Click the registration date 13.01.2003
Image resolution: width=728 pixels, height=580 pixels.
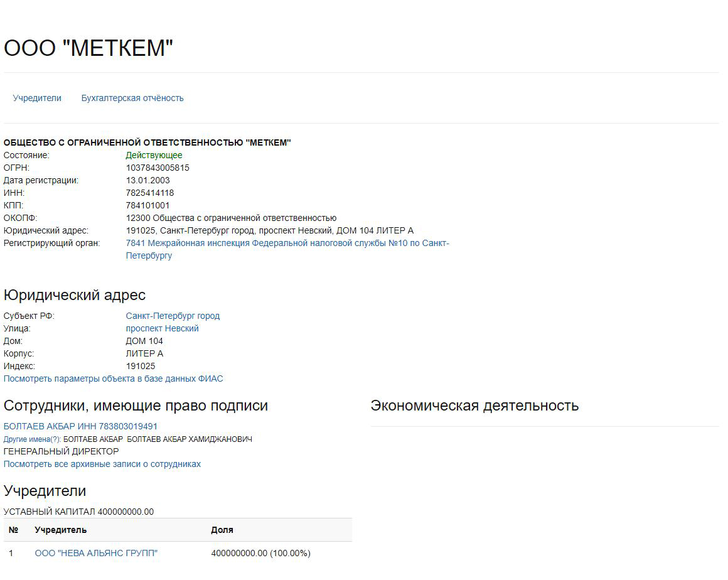(x=147, y=180)
